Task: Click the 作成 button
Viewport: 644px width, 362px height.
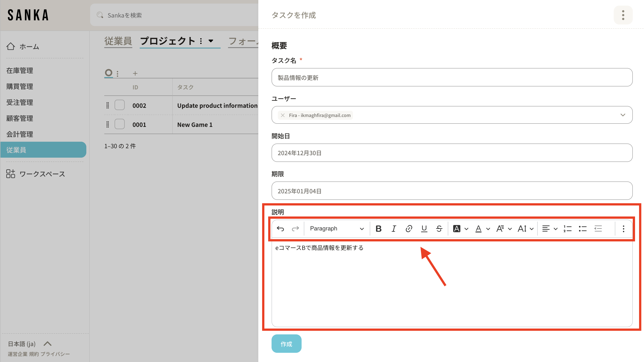Action: pos(286,344)
